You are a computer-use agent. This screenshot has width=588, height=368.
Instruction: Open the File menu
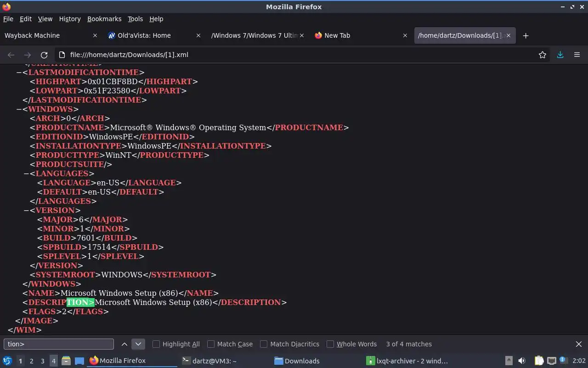point(8,19)
